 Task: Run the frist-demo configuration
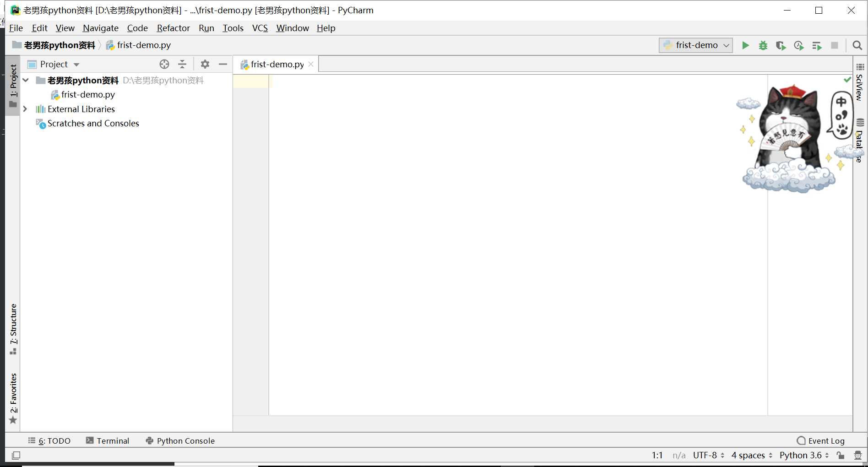click(x=745, y=45)
